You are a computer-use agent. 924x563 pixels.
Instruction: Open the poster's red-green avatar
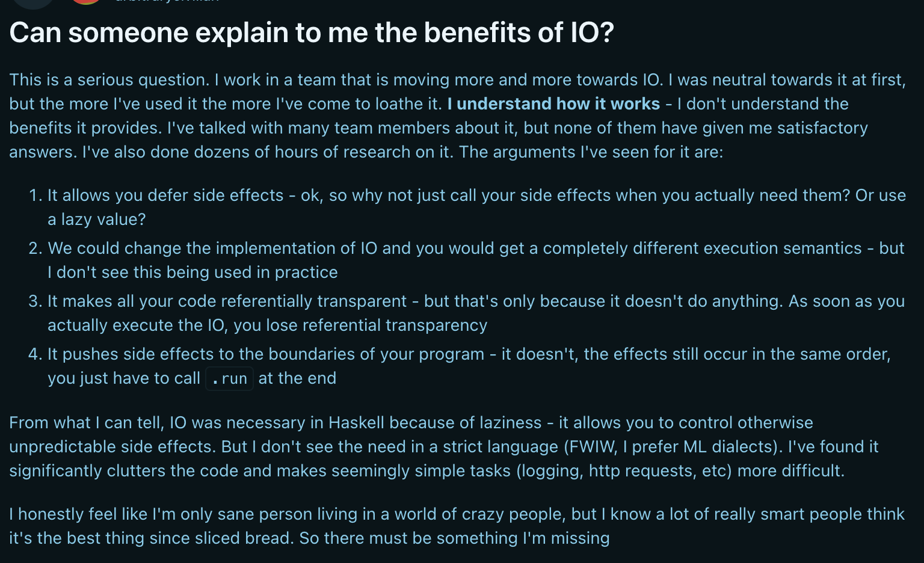point(86,2)
